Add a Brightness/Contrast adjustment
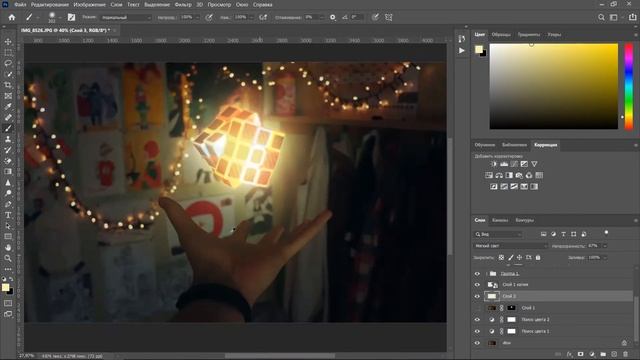The width and height of the screenshot is (640, 360). 494,164
